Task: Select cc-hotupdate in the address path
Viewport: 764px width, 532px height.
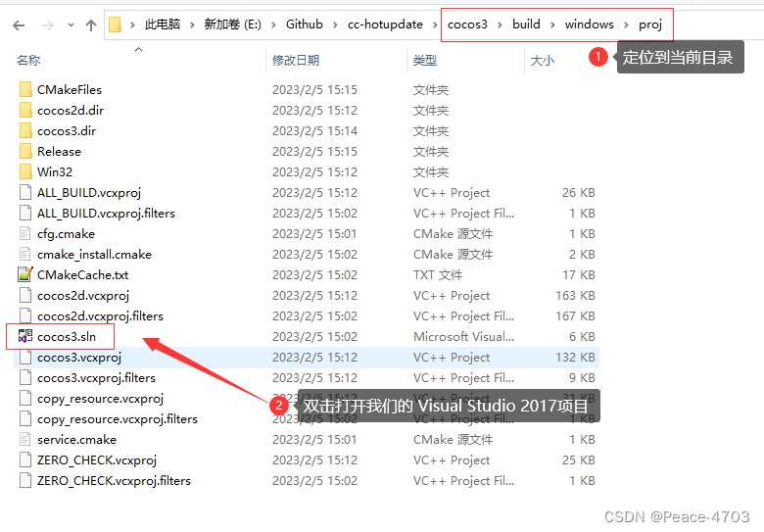Action: coord(385,24)
